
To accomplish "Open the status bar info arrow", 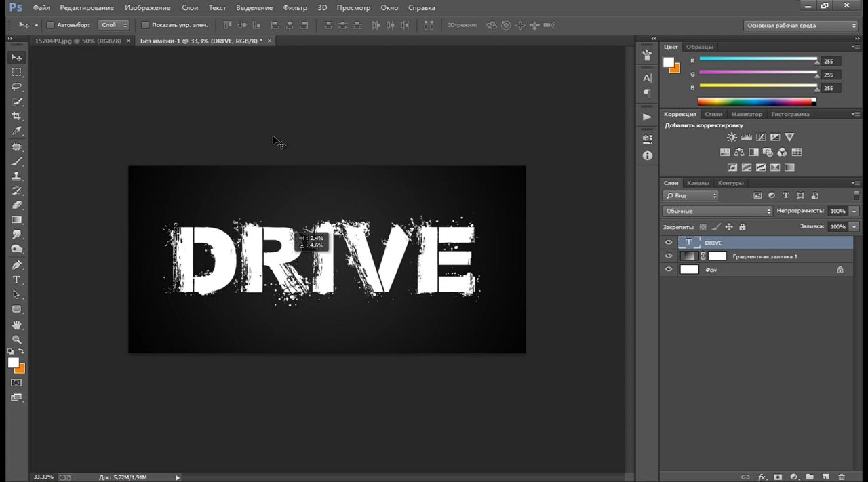I will coord(178,477).
